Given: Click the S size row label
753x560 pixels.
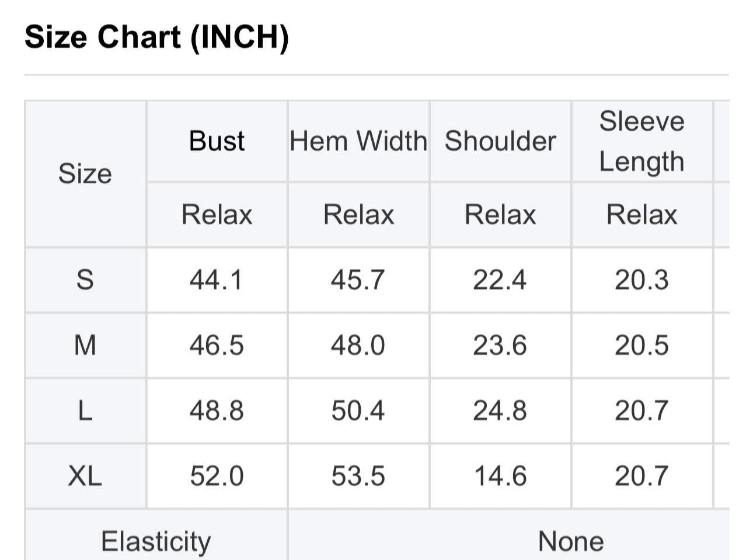Looking at the screenshot, I should 85,280.
